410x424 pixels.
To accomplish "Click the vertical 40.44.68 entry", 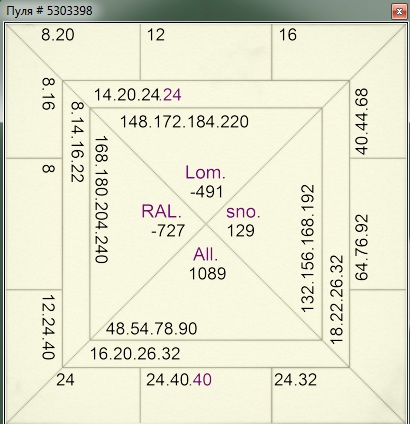I will point(361,122).
